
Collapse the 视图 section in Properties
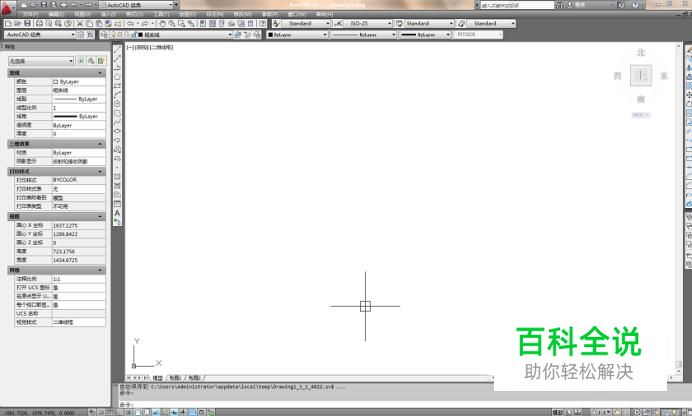click(100, 217)
